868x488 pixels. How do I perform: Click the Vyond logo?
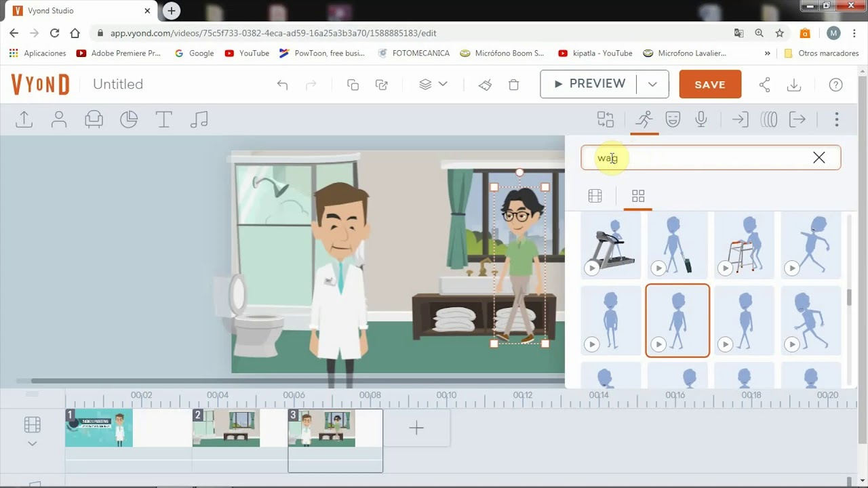(40, 85)
